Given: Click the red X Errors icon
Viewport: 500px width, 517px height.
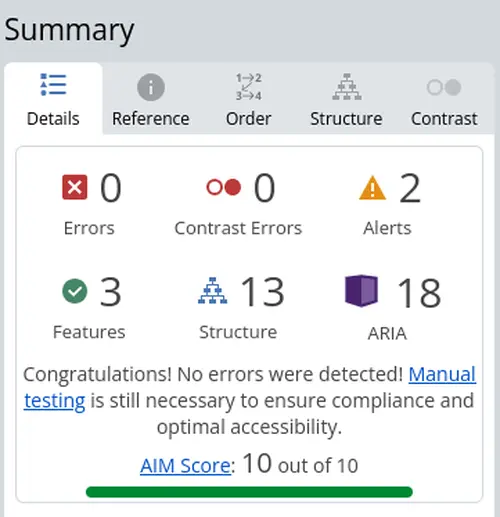Looking at the screenshot, I should pyautogui.click(x=75, y=187).
